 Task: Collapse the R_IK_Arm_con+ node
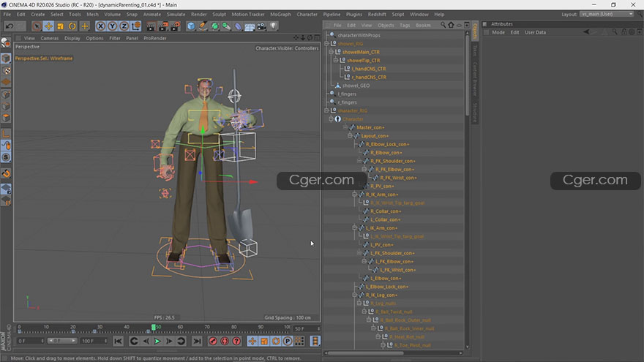point(354,194)
